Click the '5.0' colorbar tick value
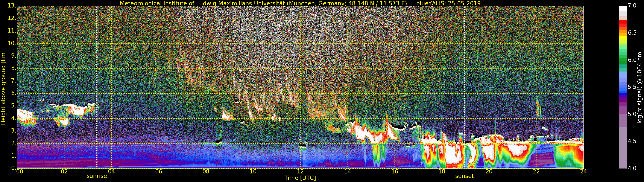 click(632, 114)
